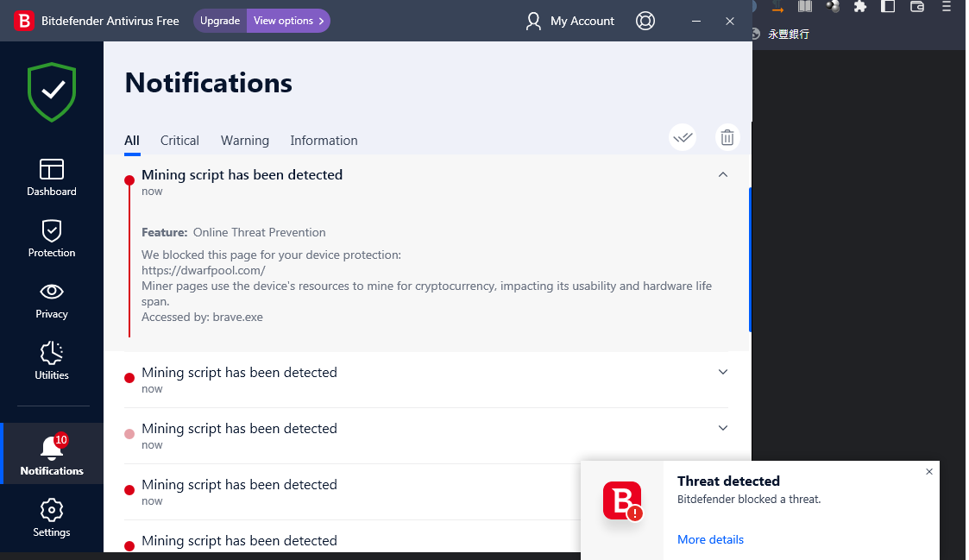Viewport: 969px width, 560px height.
Task: Open the support lifebuoy icon
Action: point(645,21)
